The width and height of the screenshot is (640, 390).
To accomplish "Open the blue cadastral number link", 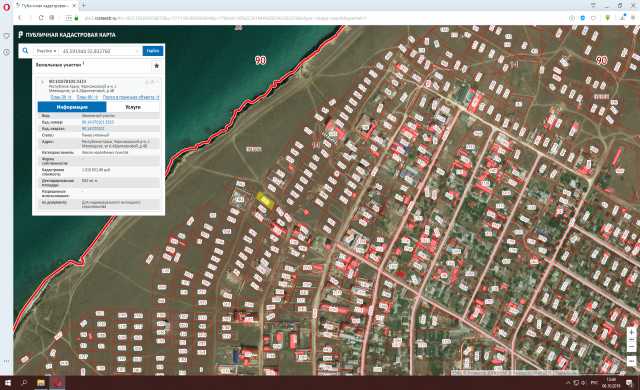I will click(x=98, y=122).
